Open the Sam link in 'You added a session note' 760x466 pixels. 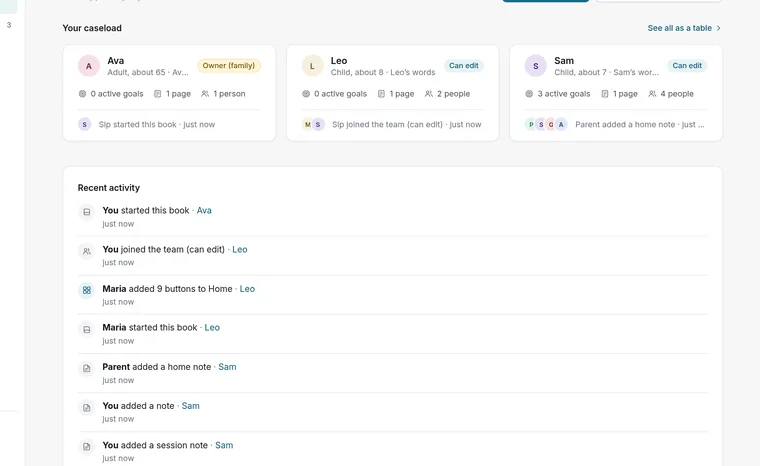click(224, 445)
